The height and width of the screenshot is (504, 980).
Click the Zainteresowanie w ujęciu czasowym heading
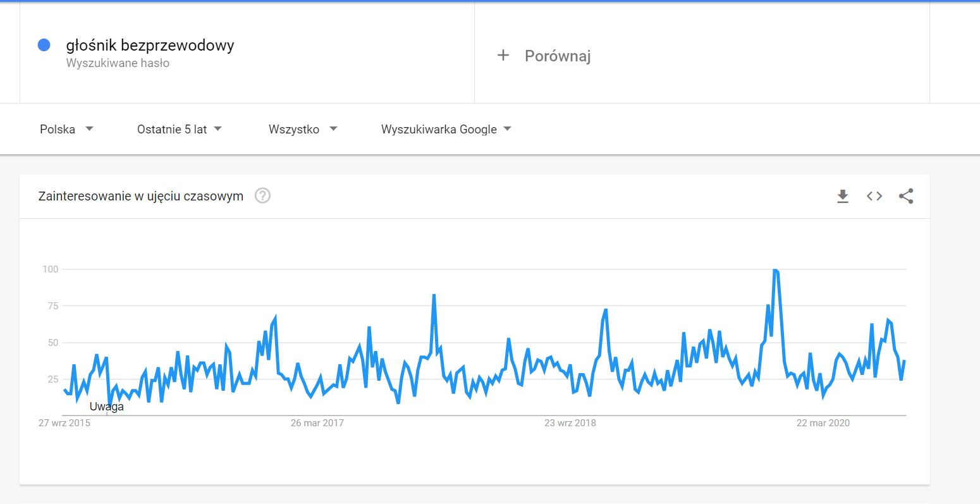[x=140, y=196]
